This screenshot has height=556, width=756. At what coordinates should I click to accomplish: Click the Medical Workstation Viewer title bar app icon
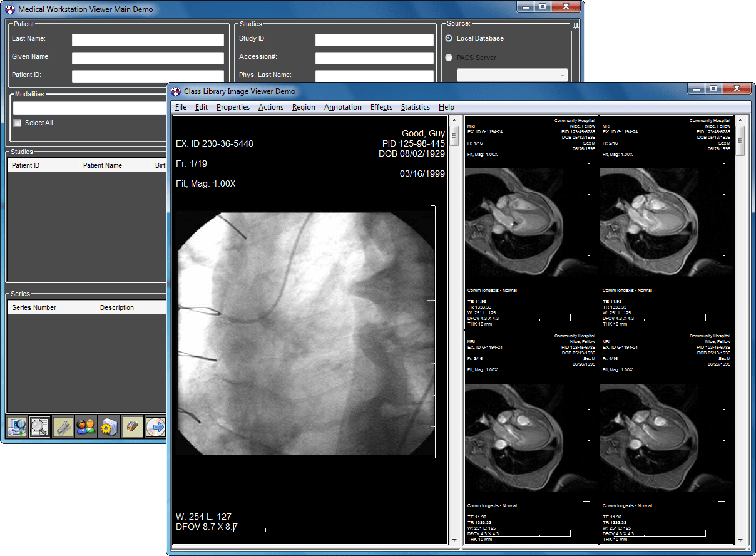pos(11,9)
